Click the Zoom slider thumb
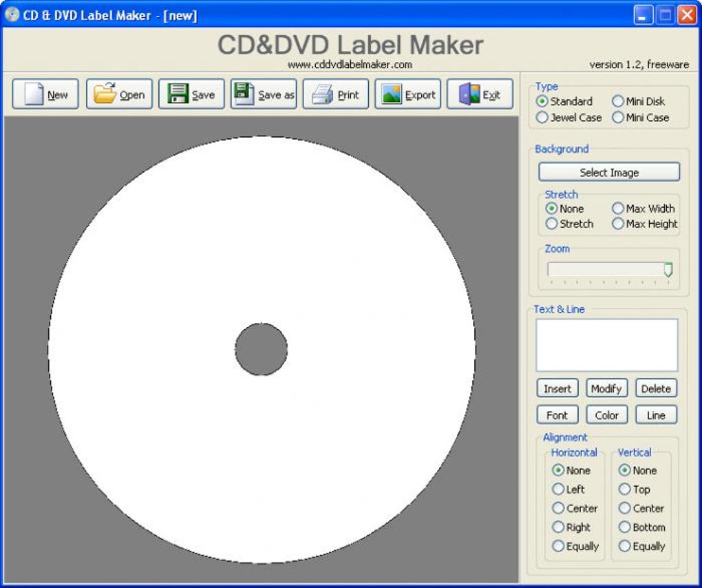This screenshot has height=588, width=702. (x=668, y=270)
